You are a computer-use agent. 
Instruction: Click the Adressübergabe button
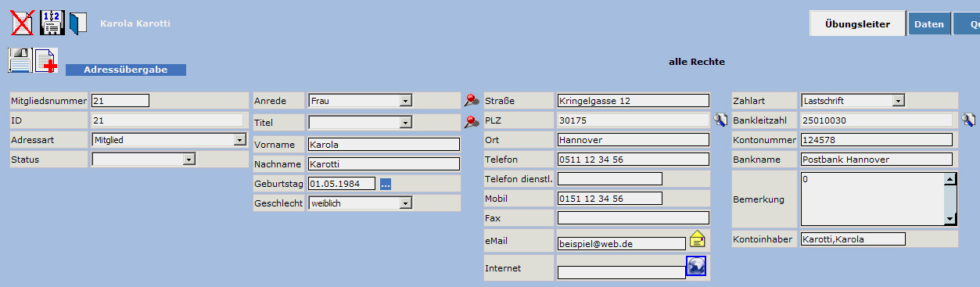click(x=126, y=70)
